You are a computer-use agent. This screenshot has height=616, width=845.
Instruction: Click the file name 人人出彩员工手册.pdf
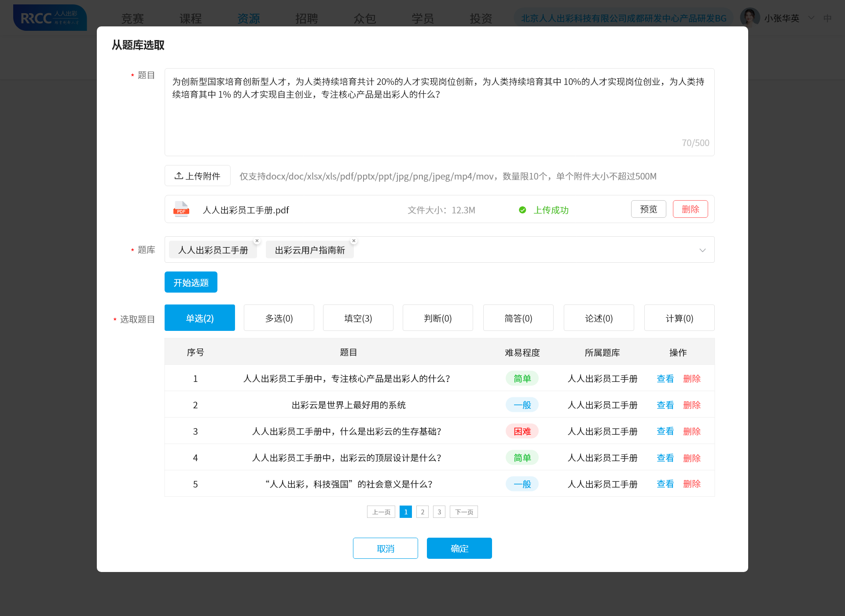[x=246, y=210]
